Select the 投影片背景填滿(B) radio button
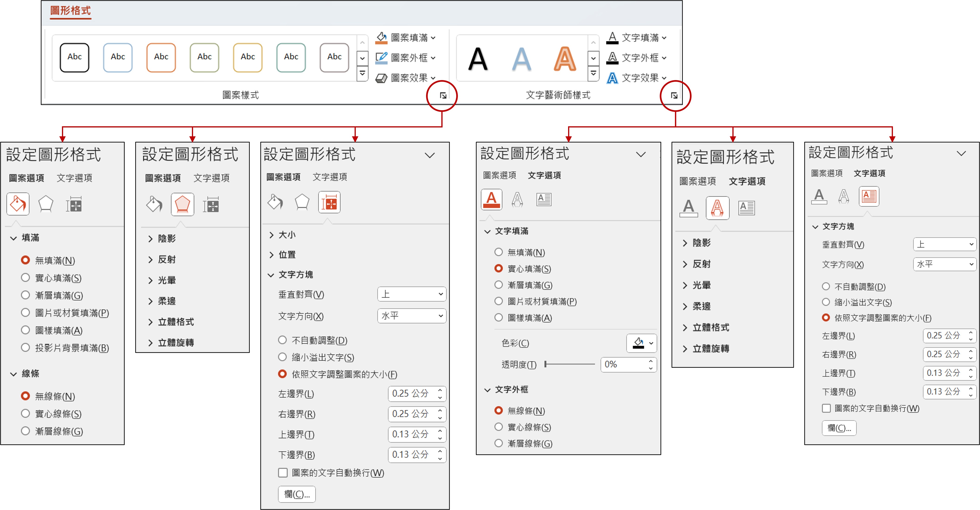Image resolution: width=980 pixels, height=510 pixels. [x=26, y=348]
